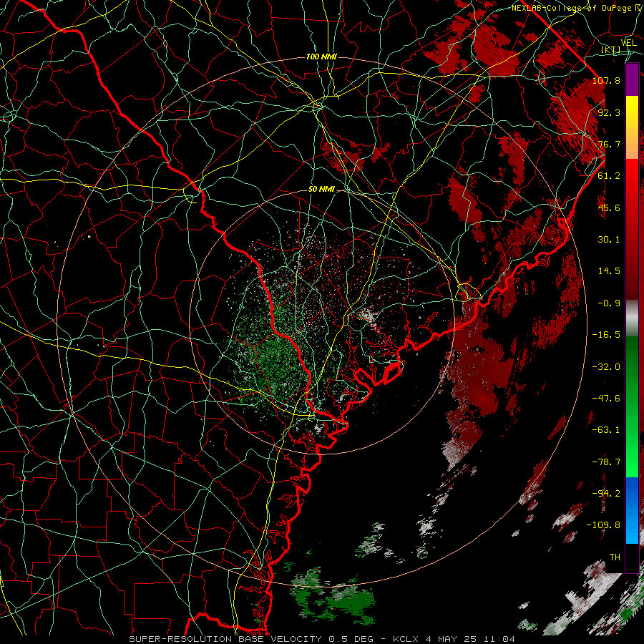Select the 30.1 value on the velocity scale

609,240
